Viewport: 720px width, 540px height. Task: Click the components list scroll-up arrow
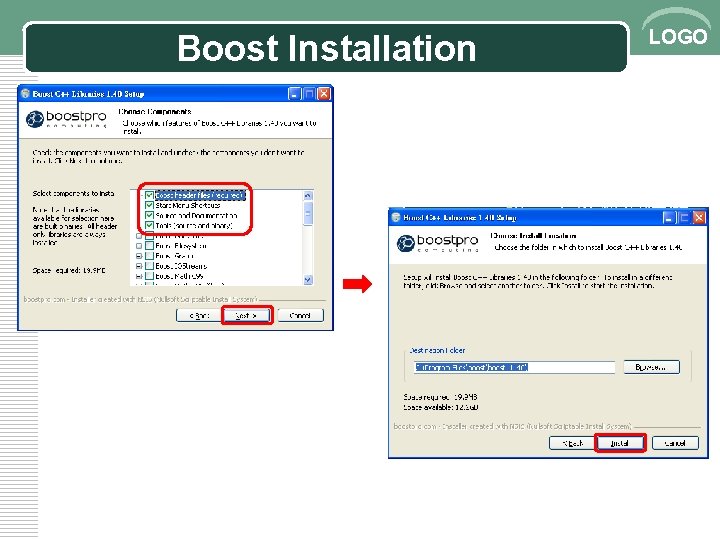pyautogui.click(x=308, y=196)
